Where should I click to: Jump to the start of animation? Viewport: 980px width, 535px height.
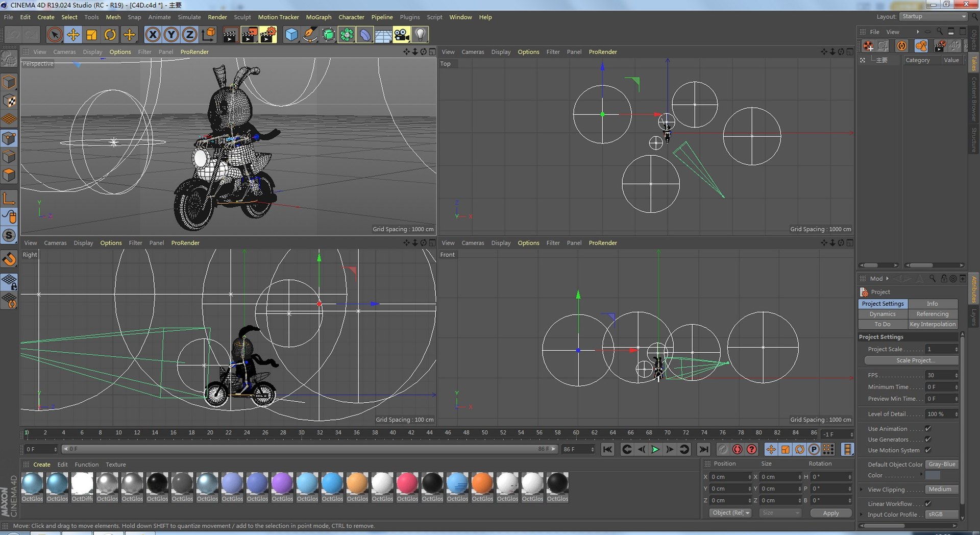pyautogui.click(x=607, y=449)
